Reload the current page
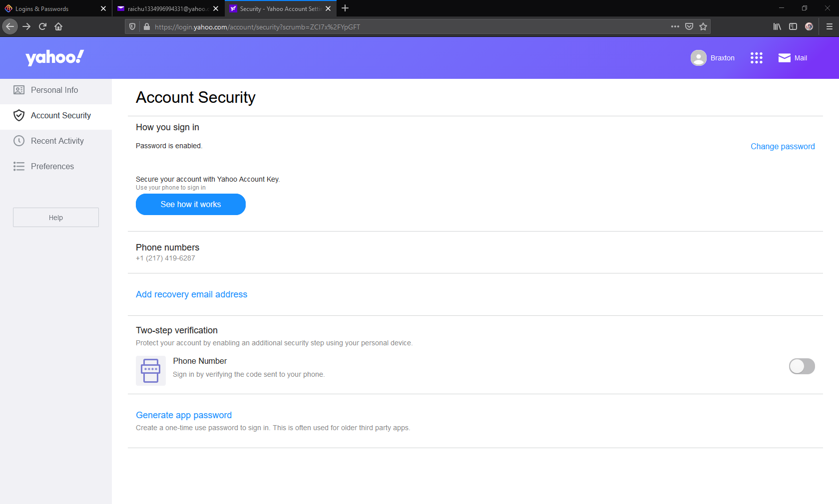 pos(42,26)
